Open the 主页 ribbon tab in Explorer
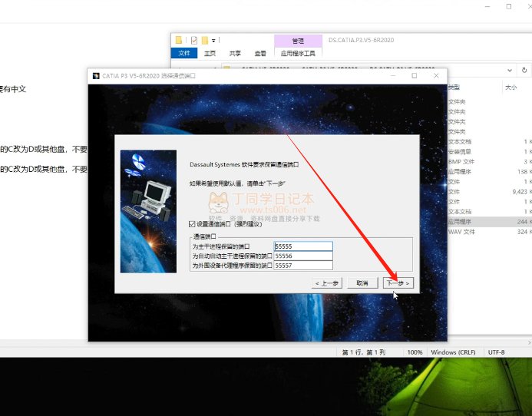 pyautogui.click(x=210, y=53)
